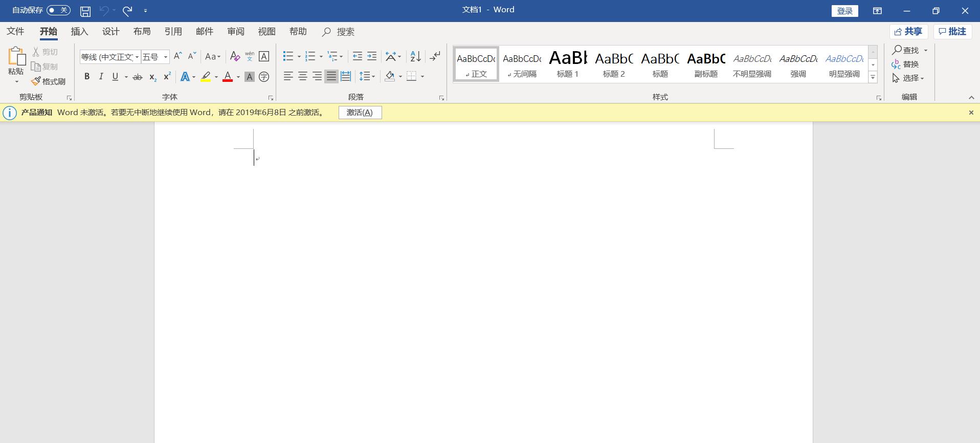Toggle subscript formatting
The image size is (980, 443).
(152, 77)
